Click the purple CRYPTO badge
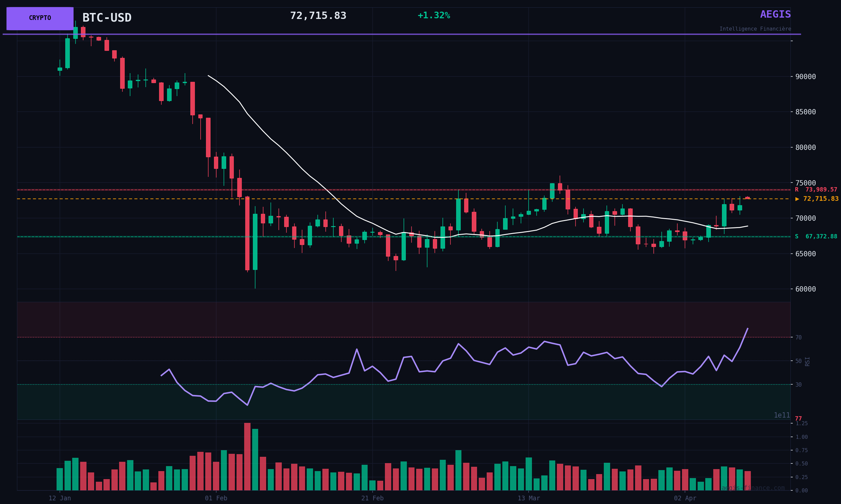The image size is (841, 504). pyautogui.click(x=40, y=18)
